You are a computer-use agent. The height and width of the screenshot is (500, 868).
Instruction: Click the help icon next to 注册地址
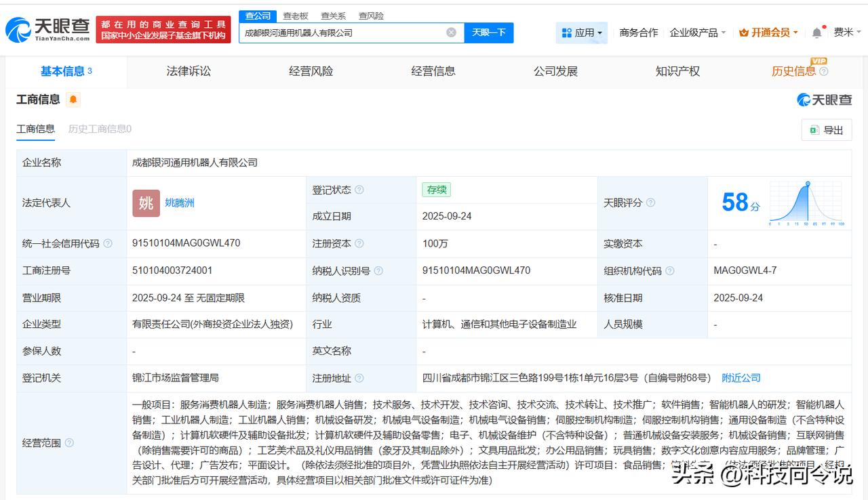pyautogui.click(x=359, y=378)
